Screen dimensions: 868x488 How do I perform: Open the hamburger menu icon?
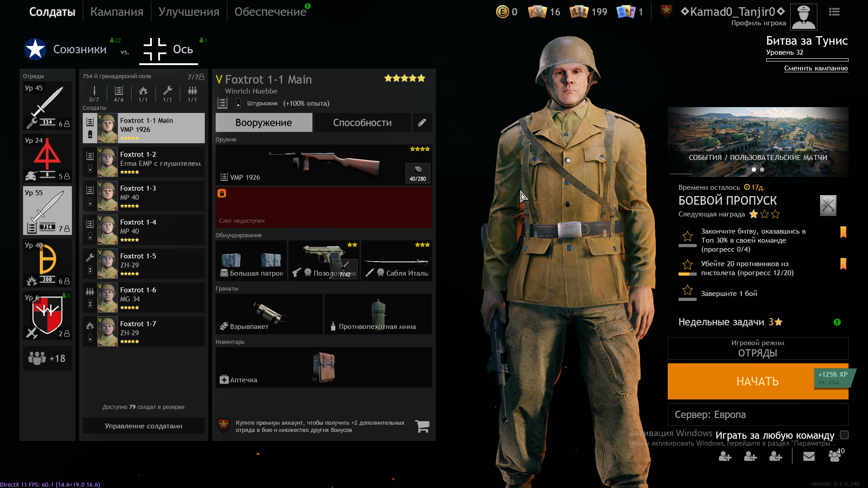point(835,12)
